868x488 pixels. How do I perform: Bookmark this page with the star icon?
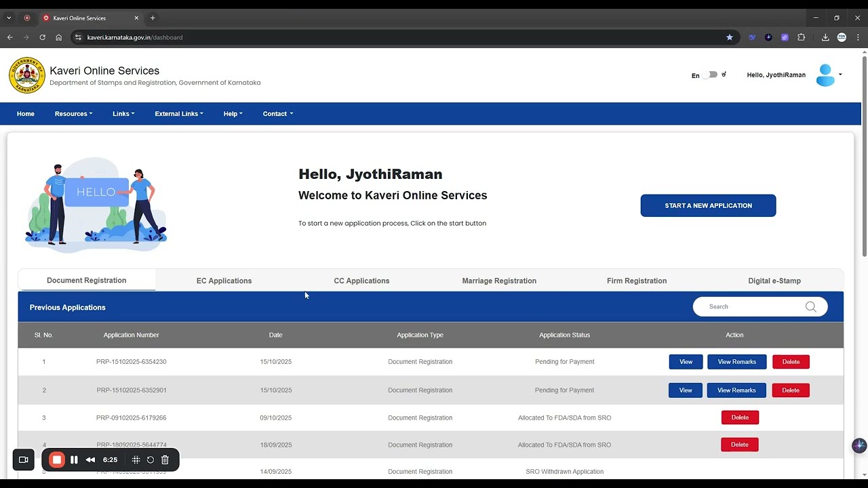[730, 37]
